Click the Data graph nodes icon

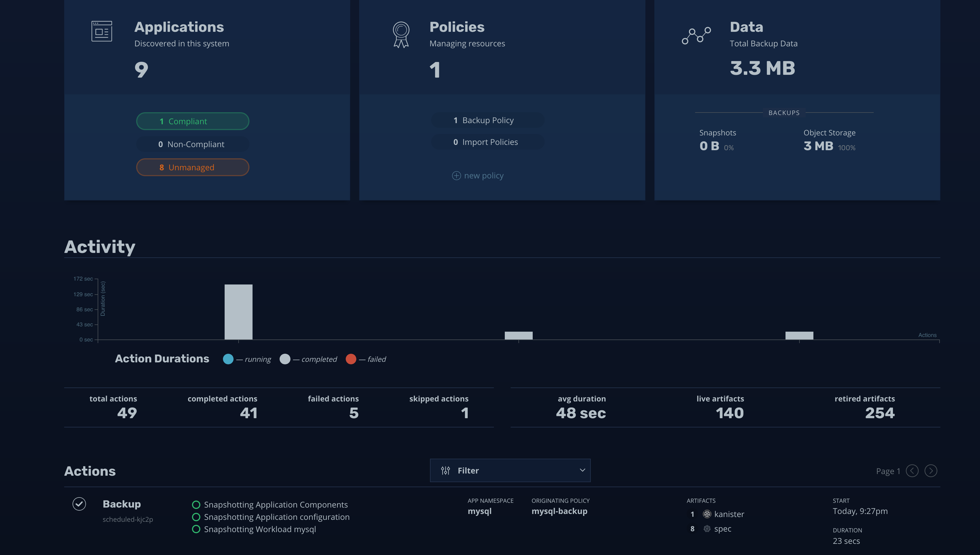(x=696, y=35)
